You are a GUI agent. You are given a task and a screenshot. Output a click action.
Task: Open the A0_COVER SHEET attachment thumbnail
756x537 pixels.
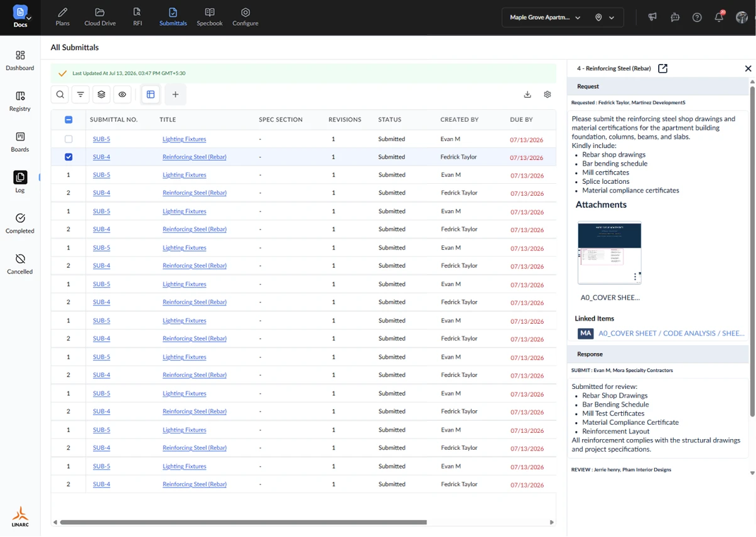click(609, 253)
